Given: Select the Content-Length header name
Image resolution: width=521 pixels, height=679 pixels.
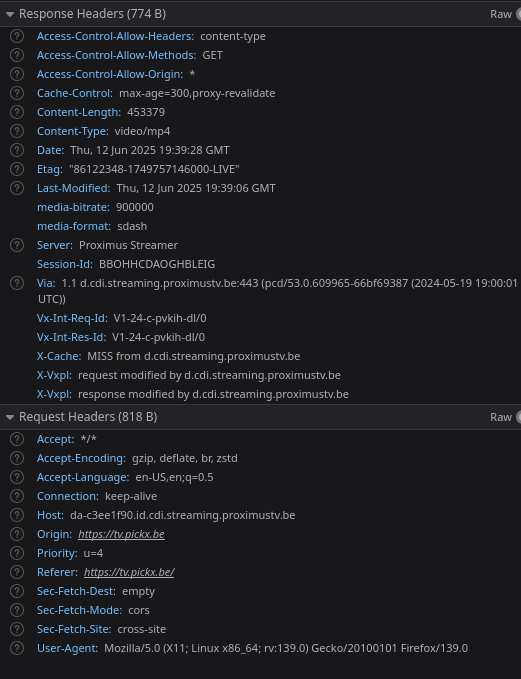Looking at the screenshot, I should click(79, 112).
